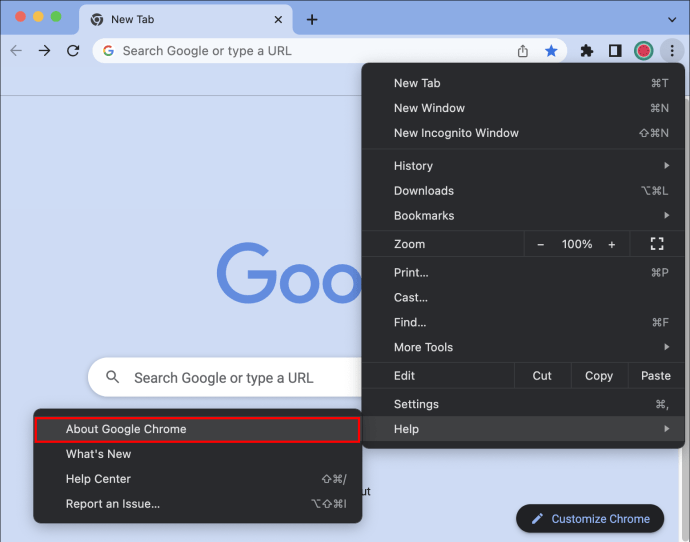This screenshot has width=690, height=542.
Task: Select Report an Issue...
Action: [198, 504]
